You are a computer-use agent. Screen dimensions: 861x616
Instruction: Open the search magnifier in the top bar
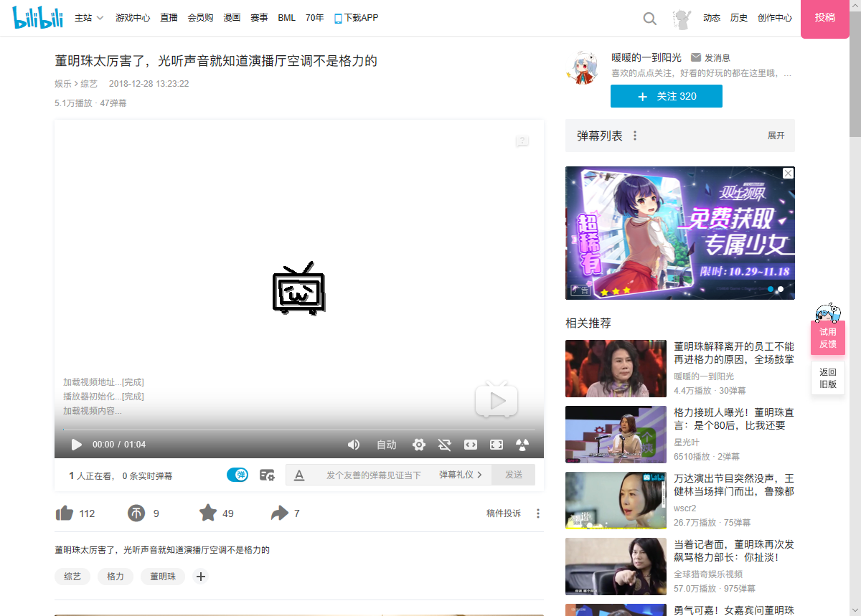(x=649, y=18)
